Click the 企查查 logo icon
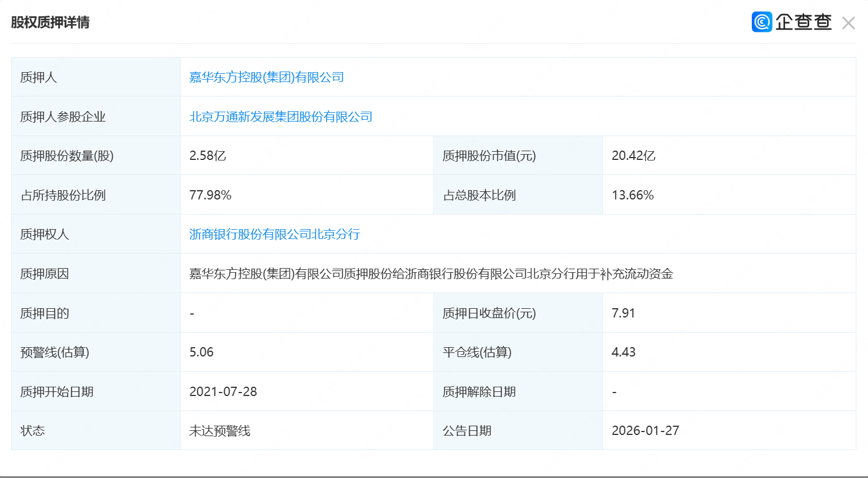The height and width of the screenshot is (478, 868). point(762,22)
